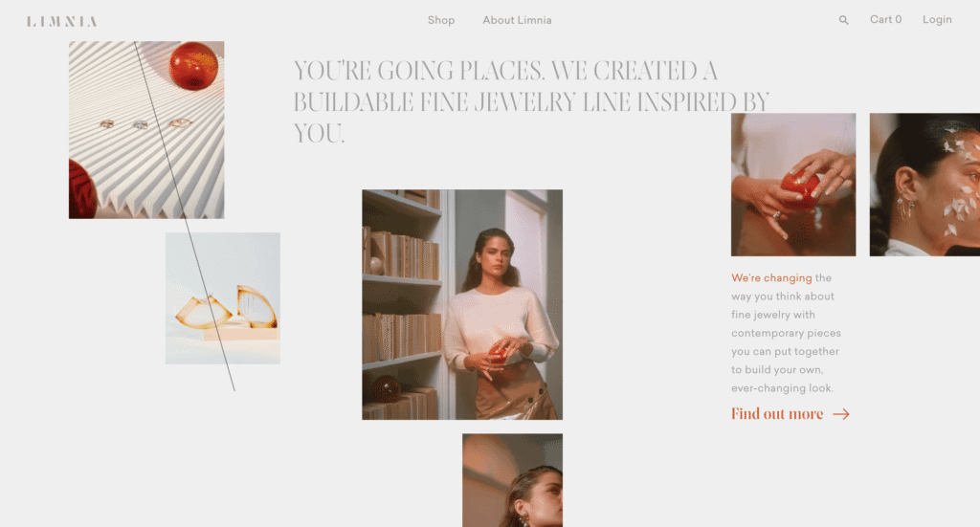Click the 'We're changing' highlighted text
The height and width of the screenshot is (527, 980).
pyautogui.click(x=771, y=278)
